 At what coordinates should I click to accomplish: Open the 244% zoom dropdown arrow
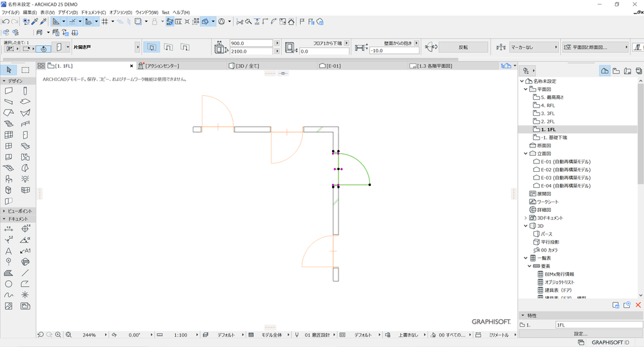coord(106,335)
